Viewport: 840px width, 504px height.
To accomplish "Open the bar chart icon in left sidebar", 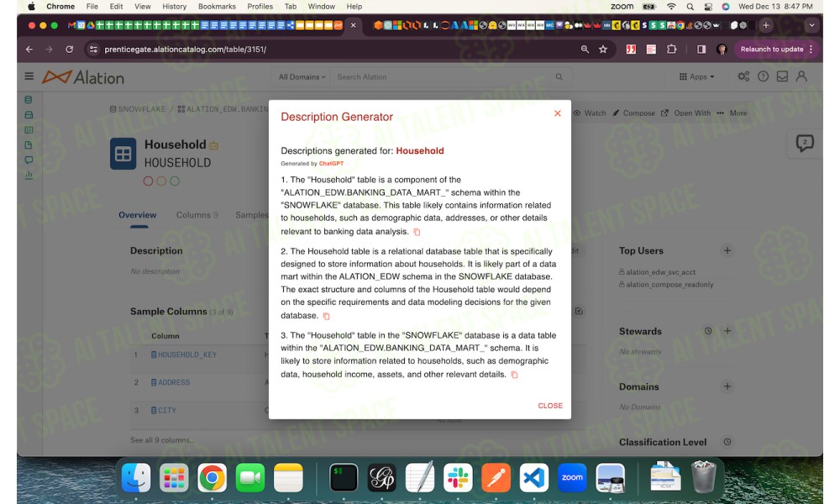I will [x=29, y=176].
